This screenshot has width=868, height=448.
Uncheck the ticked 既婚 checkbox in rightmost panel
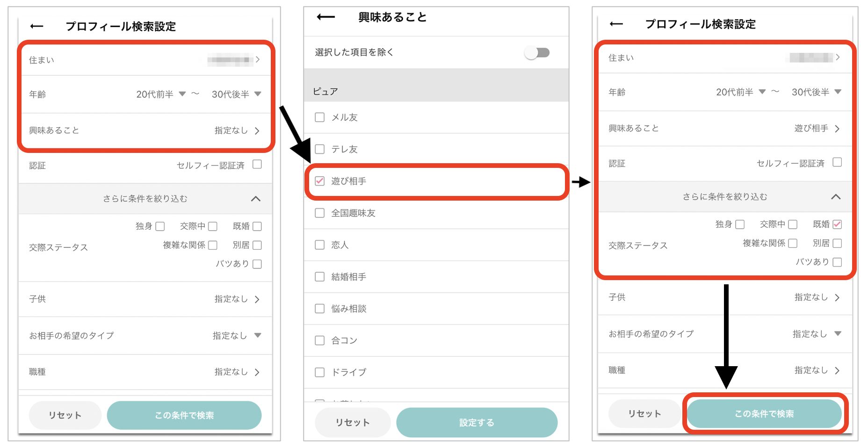[837, 224]
